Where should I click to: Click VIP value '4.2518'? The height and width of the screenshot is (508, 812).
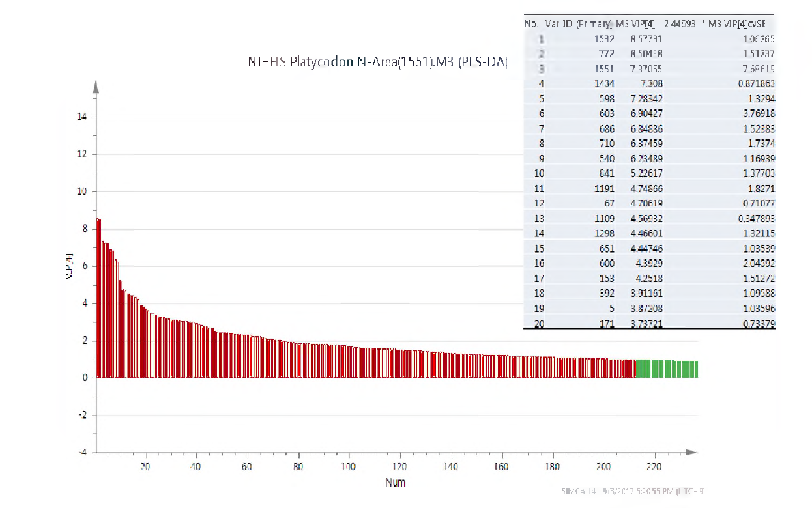(649, 278)
